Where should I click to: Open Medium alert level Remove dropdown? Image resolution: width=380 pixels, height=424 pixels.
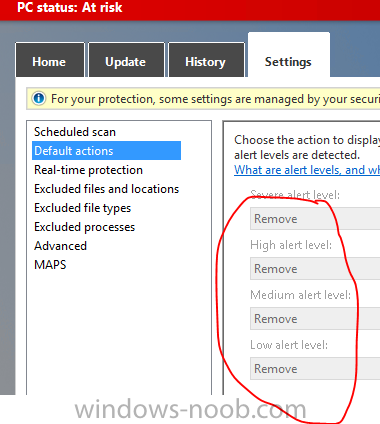[x=315, y=319]
